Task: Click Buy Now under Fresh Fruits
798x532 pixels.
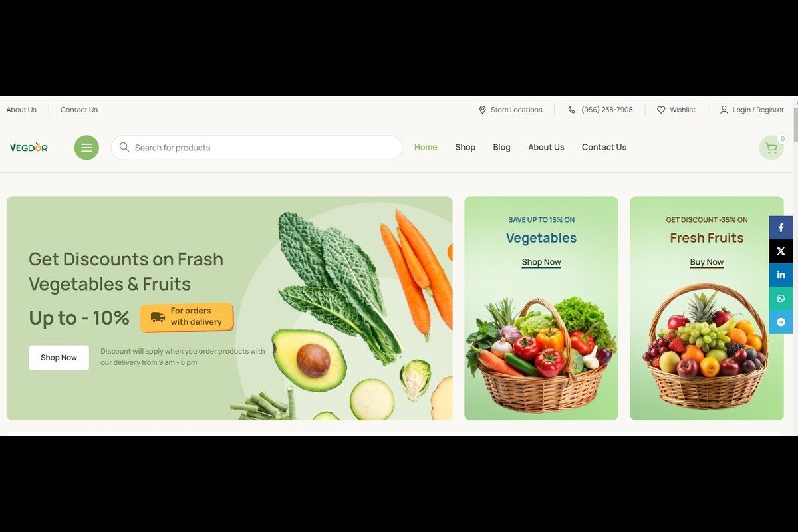Action: (707, 262)
